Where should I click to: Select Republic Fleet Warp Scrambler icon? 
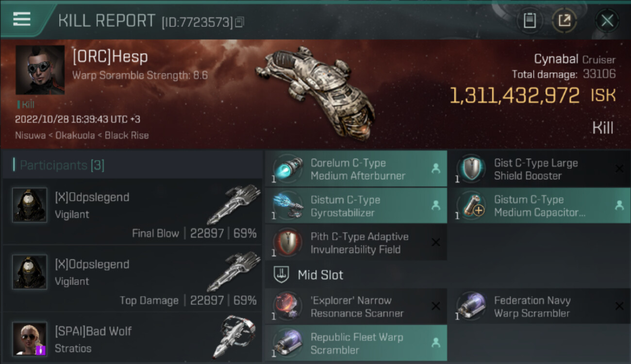[287, 343]
